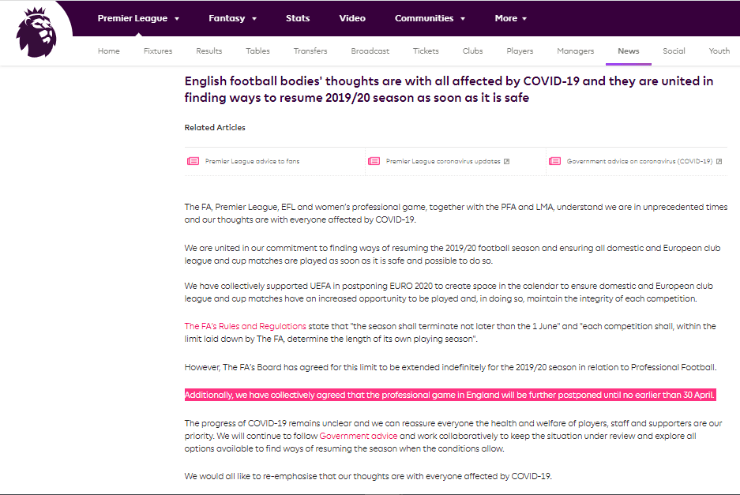Open the Transfers tab
Image resolution: width=740 pixels, height=495 pixels.
310,51
